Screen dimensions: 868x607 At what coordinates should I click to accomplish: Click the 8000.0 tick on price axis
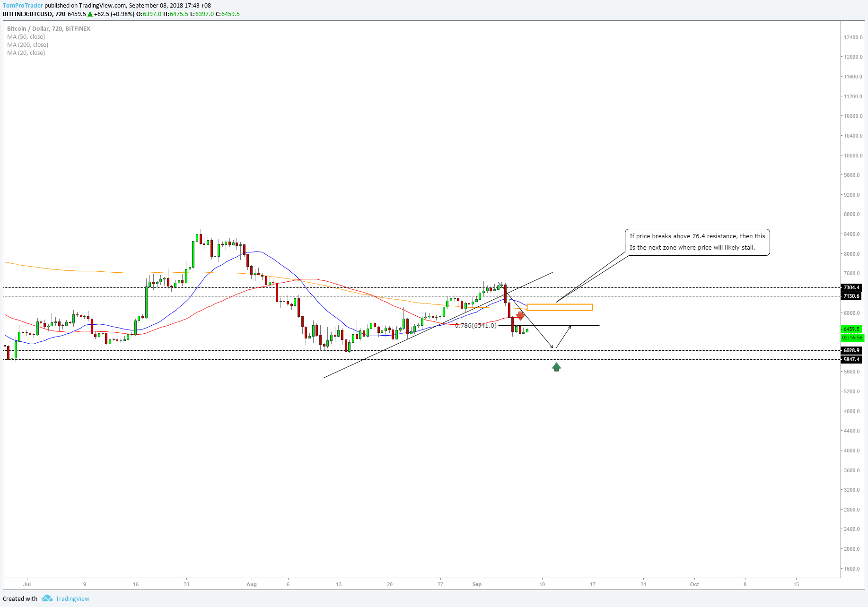(x=852, y=254)
